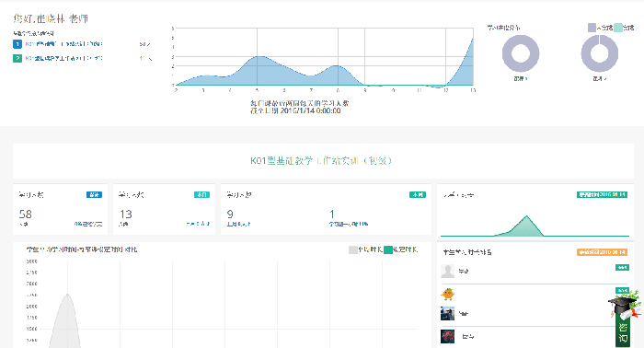Click the first donut chart ring

click(521, 53)
